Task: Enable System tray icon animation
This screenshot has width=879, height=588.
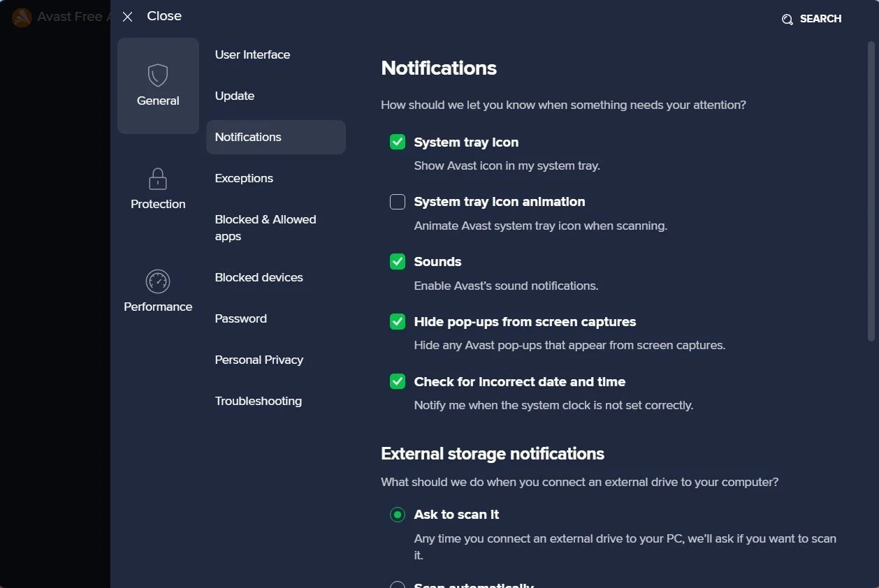Action: 397,201
